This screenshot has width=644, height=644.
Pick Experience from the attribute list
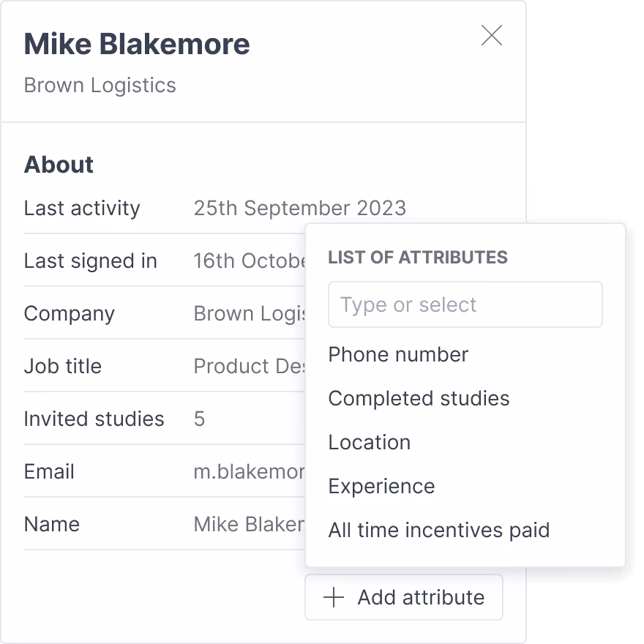tap(381, 486)
